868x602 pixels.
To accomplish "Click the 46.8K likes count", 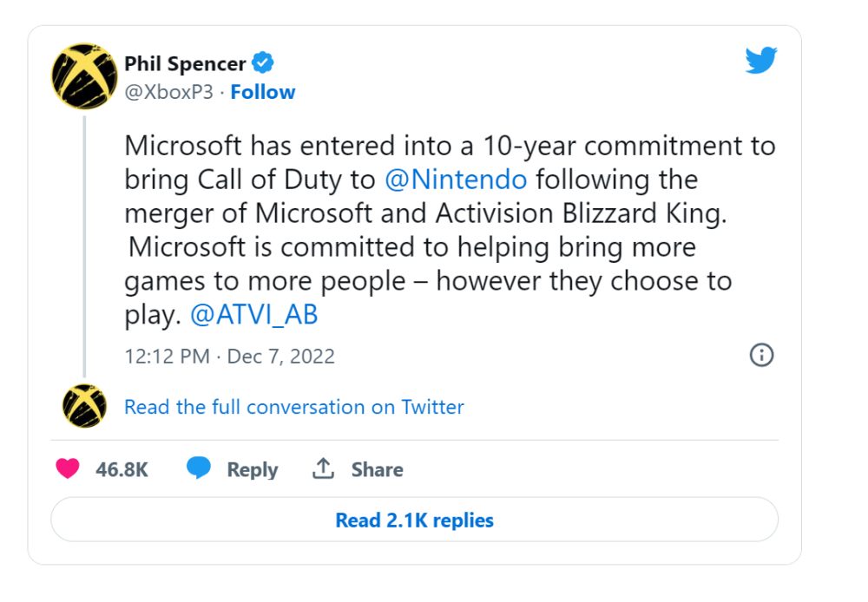I will (x=122, y=469).
